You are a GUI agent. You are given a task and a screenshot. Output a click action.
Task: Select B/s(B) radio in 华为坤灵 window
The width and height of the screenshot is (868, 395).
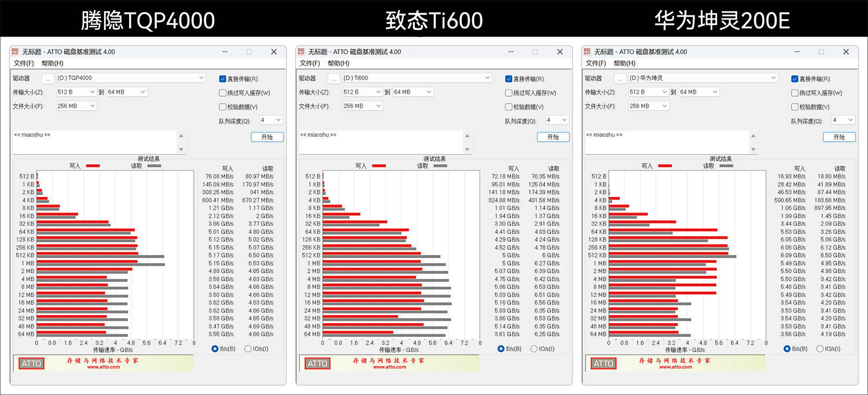click(787, 349)
